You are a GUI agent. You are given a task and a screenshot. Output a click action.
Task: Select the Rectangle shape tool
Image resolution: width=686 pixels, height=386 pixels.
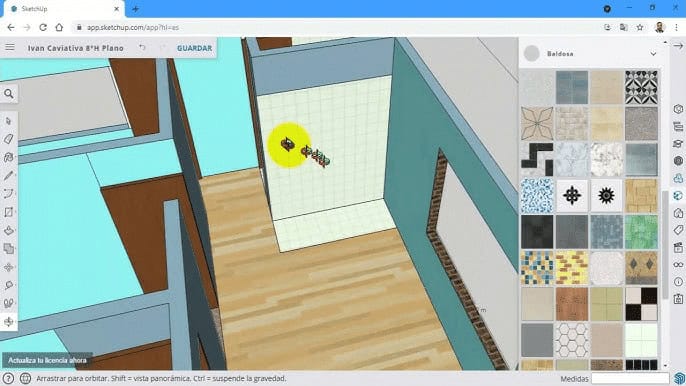9,212
